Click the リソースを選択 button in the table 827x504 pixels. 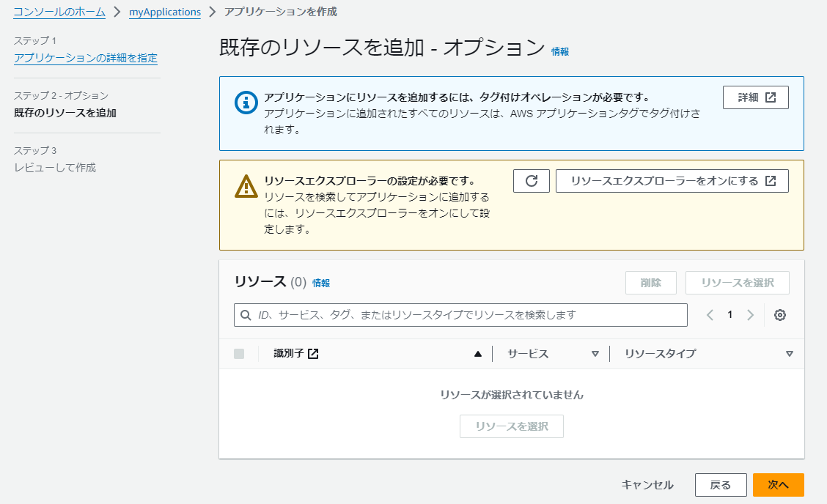pyautogui.click(x=511, y=426)
